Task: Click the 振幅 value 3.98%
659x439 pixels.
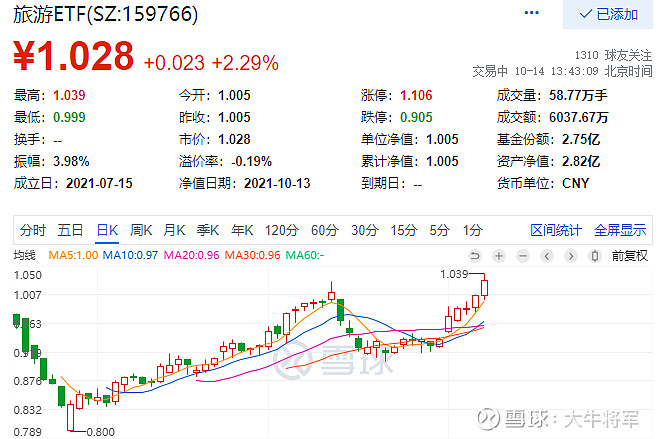Action: [x=71, y=161]
